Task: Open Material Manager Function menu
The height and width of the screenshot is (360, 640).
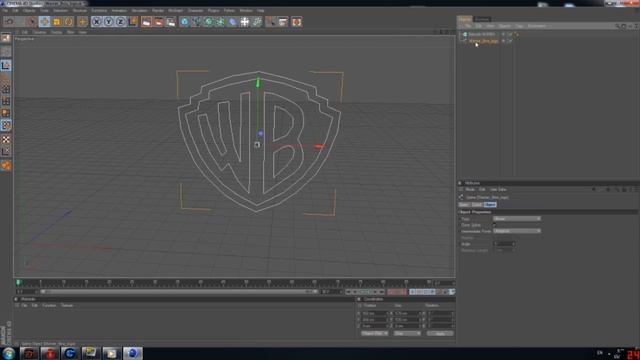Action: (x=49, y=305)
